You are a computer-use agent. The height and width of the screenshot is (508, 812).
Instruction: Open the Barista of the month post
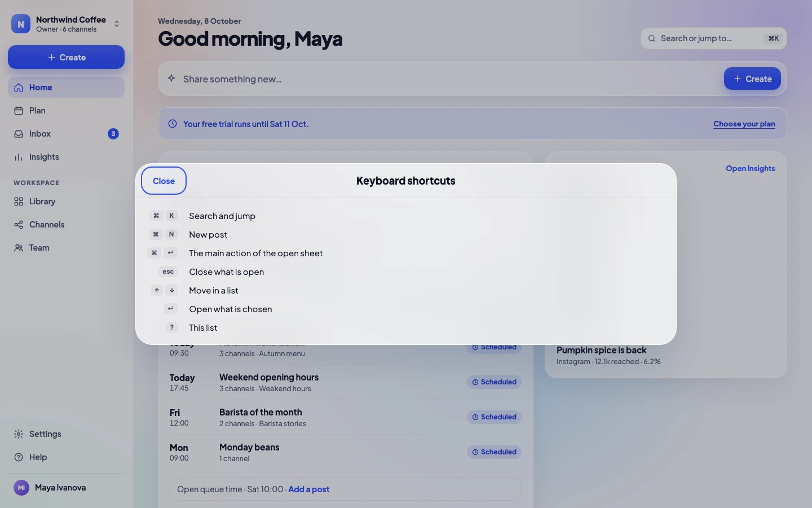(x=345, y=417)
